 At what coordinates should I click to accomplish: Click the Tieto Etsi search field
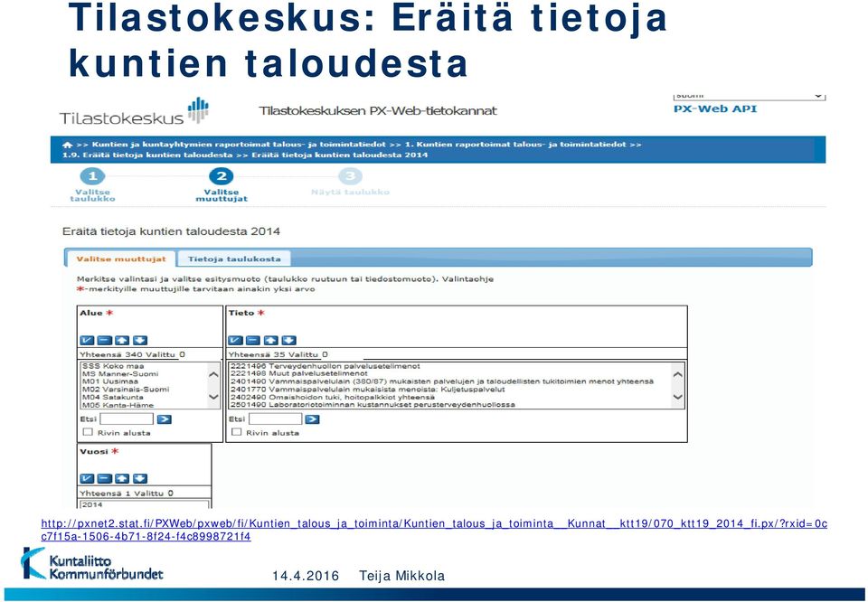tap(275, 419)
